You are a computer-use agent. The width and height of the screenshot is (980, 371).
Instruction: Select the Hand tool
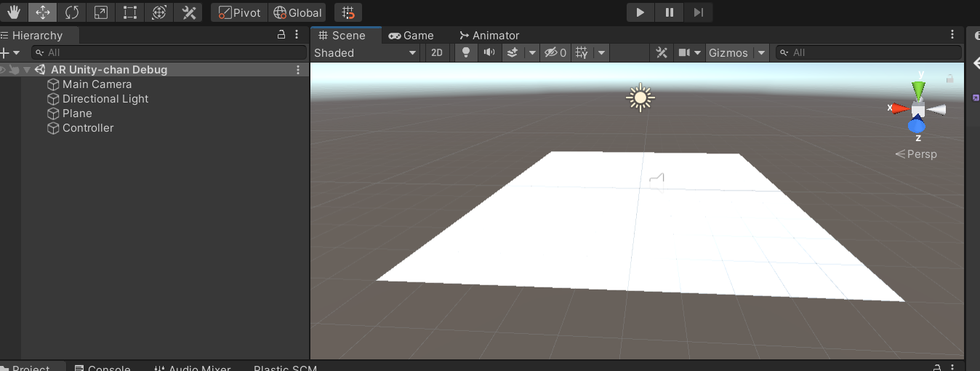pyautogui.click(x=14, y=12)
